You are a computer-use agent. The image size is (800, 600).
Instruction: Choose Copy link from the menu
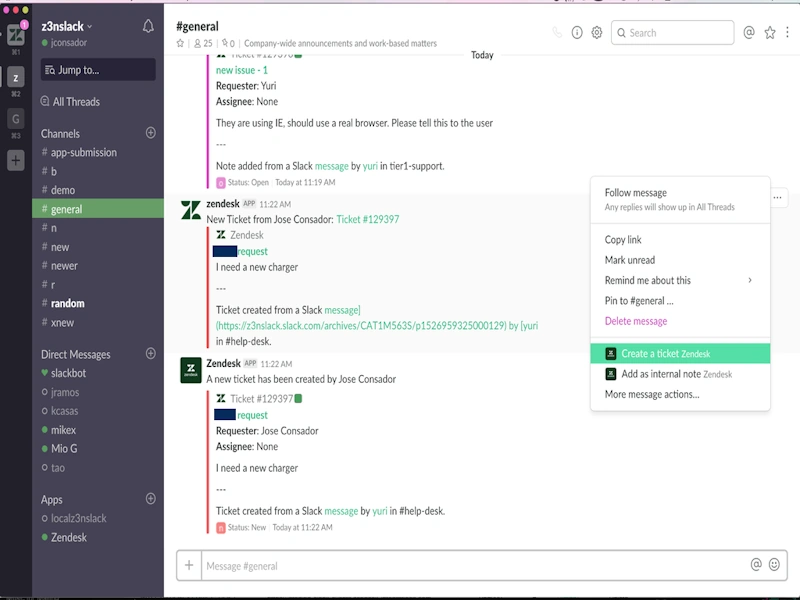(x=680, y=239)
